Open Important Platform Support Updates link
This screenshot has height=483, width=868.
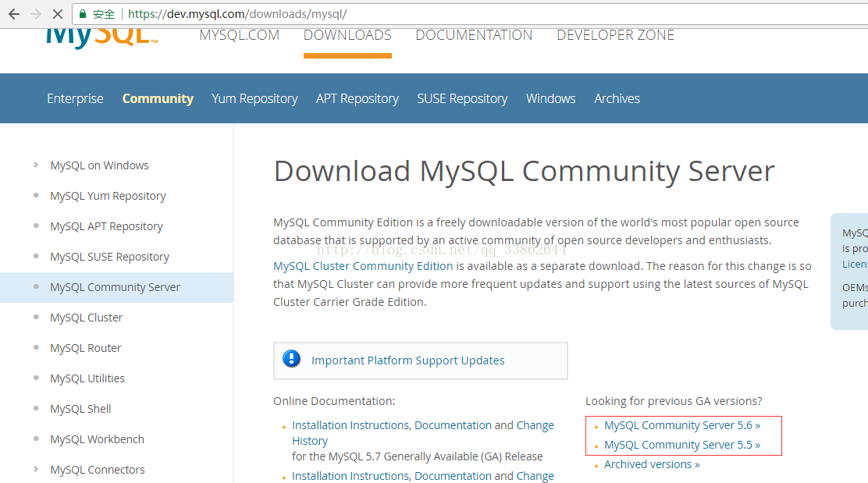coord(408,360)
